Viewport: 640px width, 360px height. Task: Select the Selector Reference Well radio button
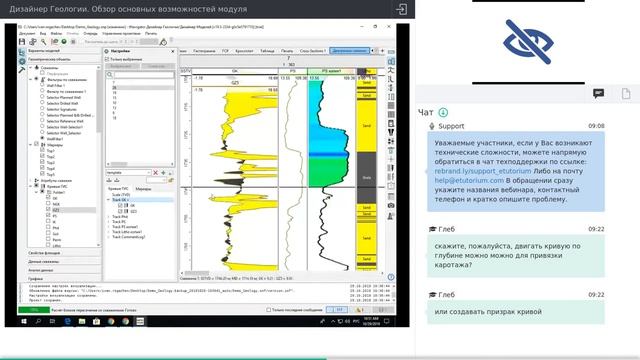(x=42, y=121)
